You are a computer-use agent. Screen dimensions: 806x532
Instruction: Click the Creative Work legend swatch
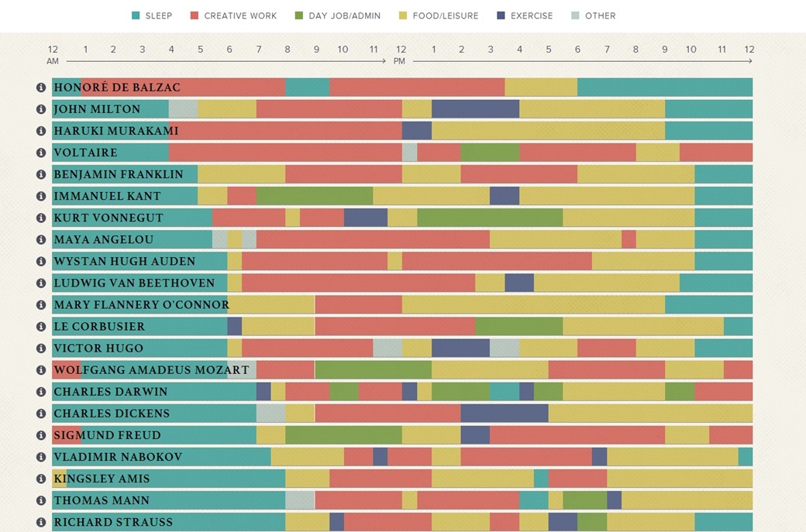[195, 15]
